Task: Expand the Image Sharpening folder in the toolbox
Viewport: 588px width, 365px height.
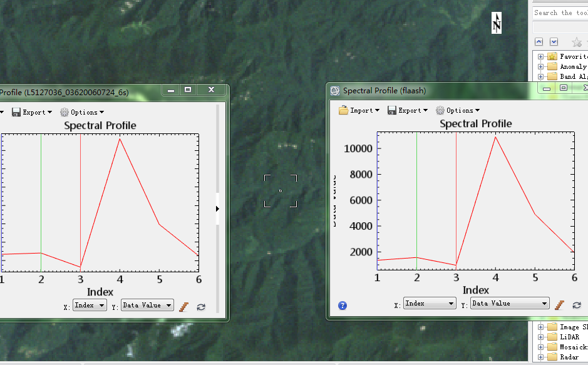Action: 540,327
